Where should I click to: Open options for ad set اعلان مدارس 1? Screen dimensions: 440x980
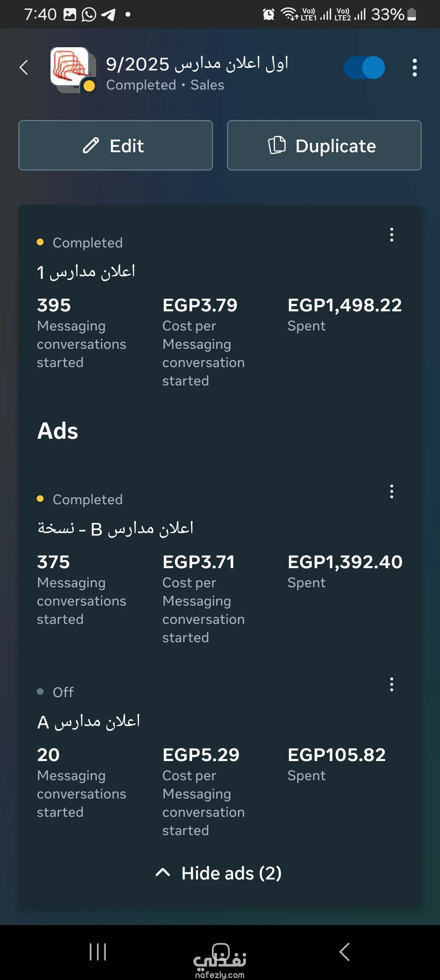392,235
